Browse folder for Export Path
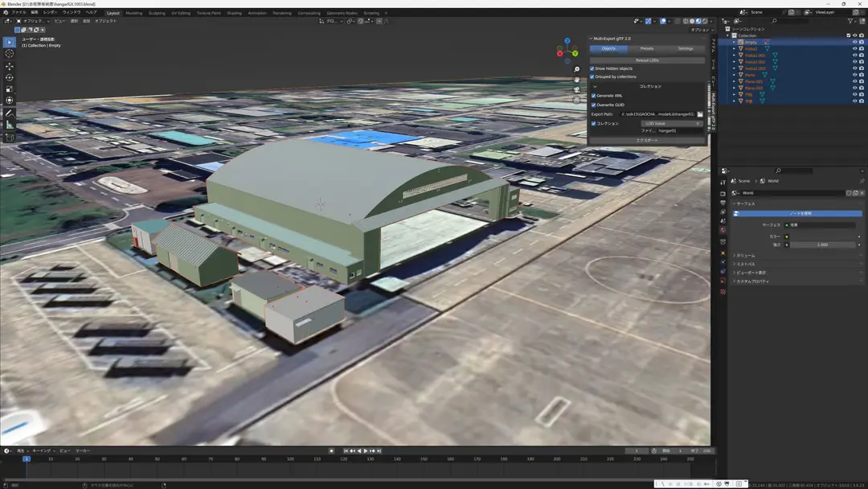Viewport: 868px width, 489px height. (x=700, y=114)
